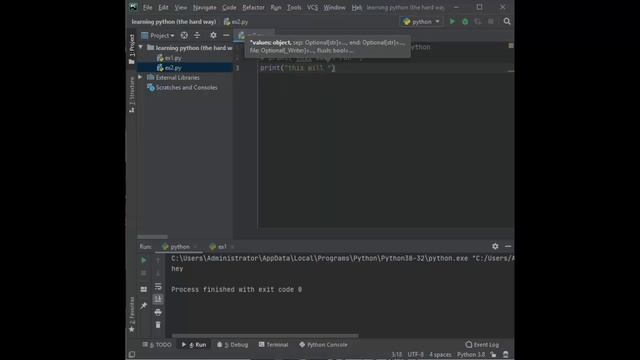Open the 6: TODO tool window

tap(157, 345)
